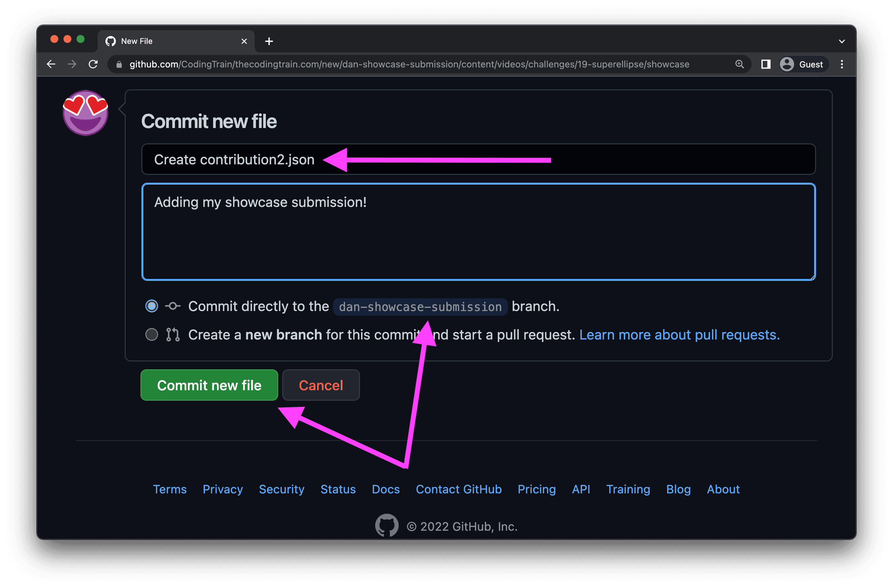Open the Privacy footer link

(x=223, y=489)
